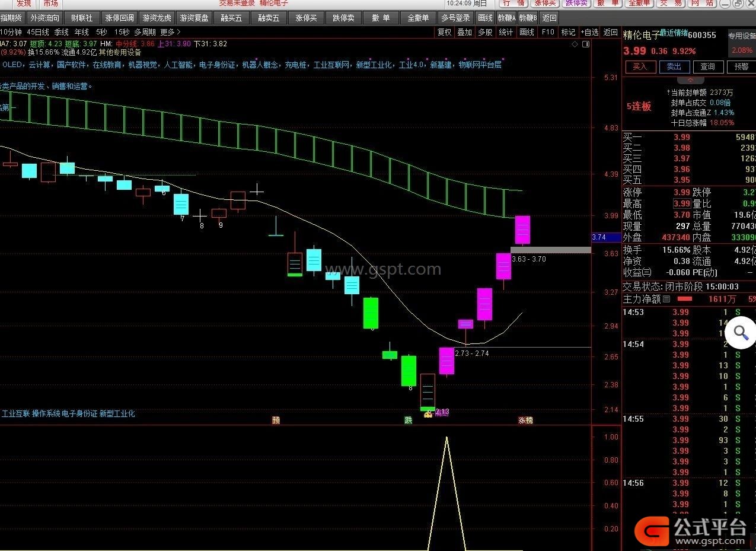Screen dimensions: 756x551
Task: Click the 复权 chart option
Action: point(445,32)
